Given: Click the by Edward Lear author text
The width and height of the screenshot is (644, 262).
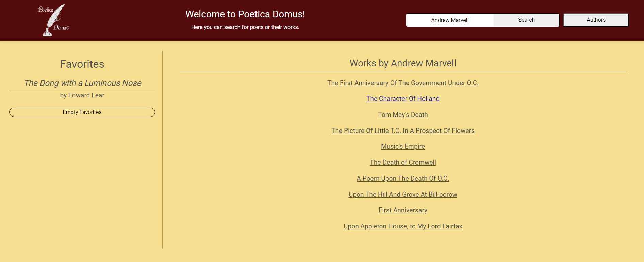Looking at the screenshot, I should 82,95.
